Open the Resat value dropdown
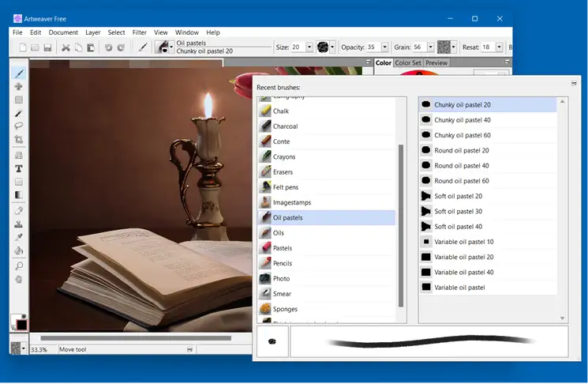Image resolution: width=588 pixels, height=384 pixels. 499,47
